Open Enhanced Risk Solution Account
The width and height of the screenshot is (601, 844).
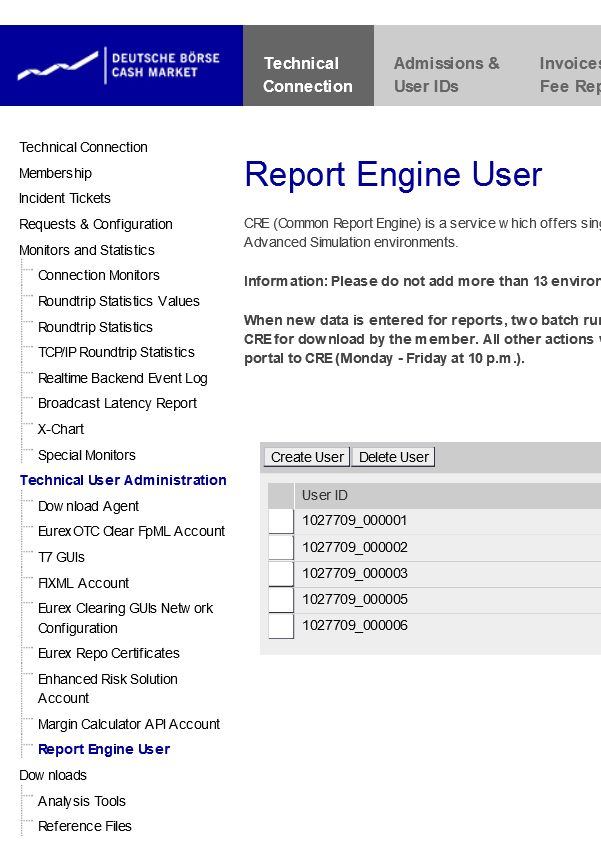(x=108, y=689)
